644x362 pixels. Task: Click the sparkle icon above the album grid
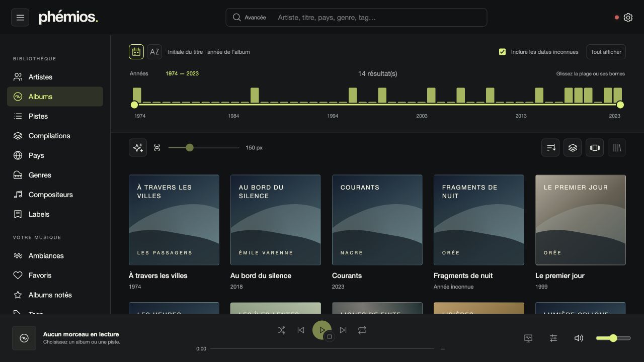coord(138,148)
